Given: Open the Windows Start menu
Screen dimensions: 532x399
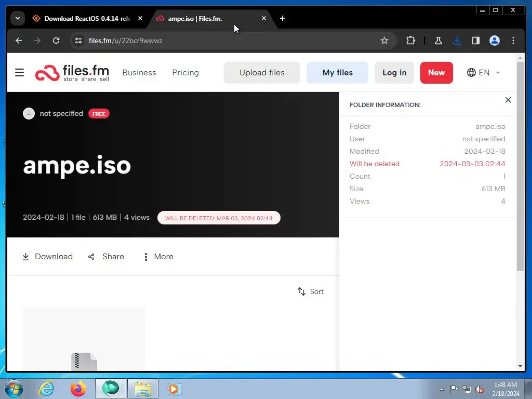Looking at the screenshot, I should [14, 389].
